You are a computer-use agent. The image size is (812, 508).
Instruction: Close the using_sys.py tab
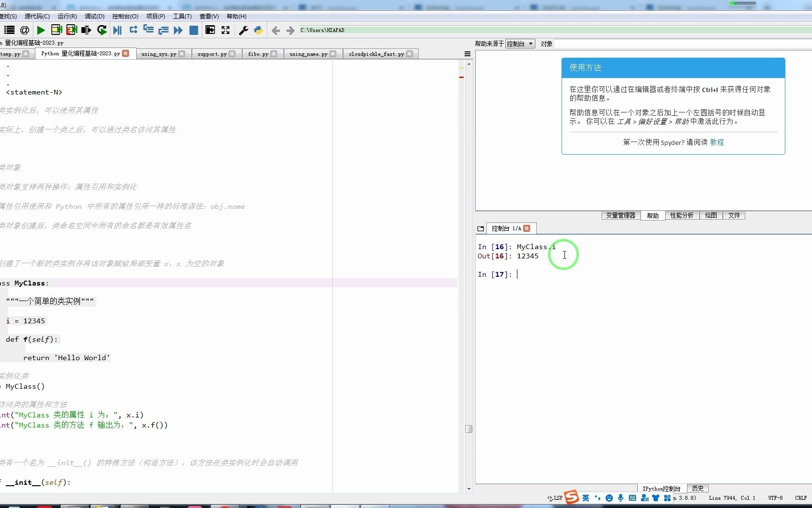tap(182, 54)
